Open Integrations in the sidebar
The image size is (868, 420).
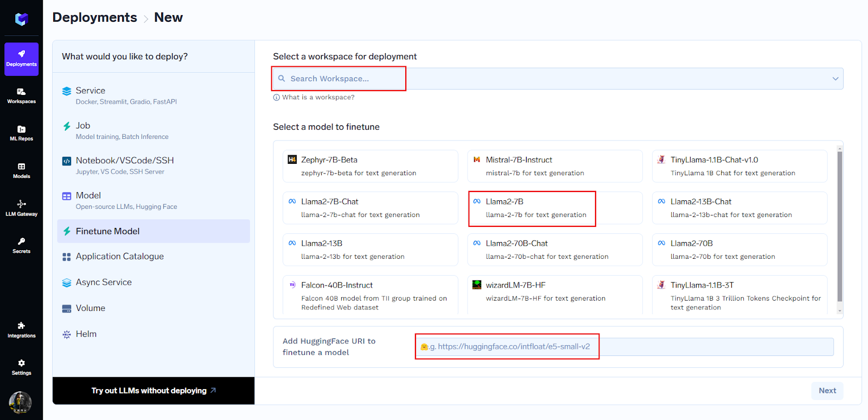[x=21, y=330]
